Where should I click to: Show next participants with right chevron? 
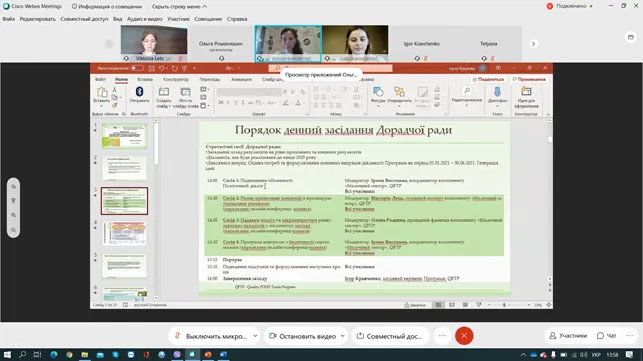point(533,43)
